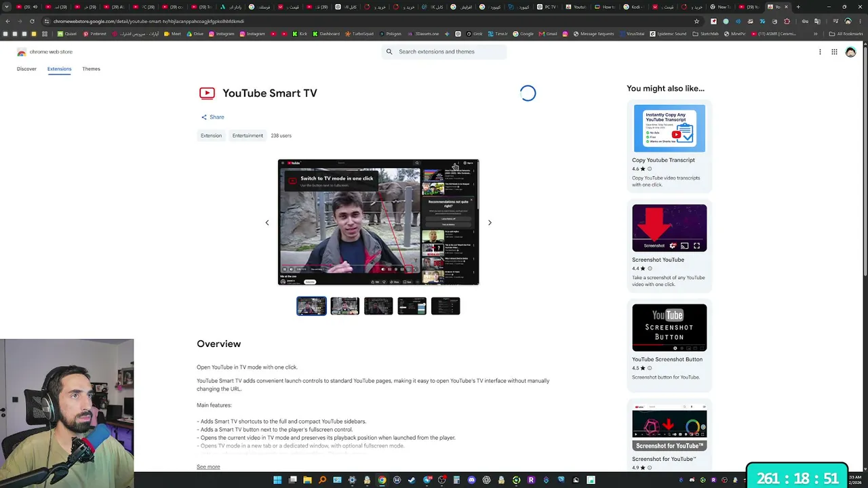868x488 pixels.
Task: Select the third screenshot thumbnail
Action: coord(378,306)
